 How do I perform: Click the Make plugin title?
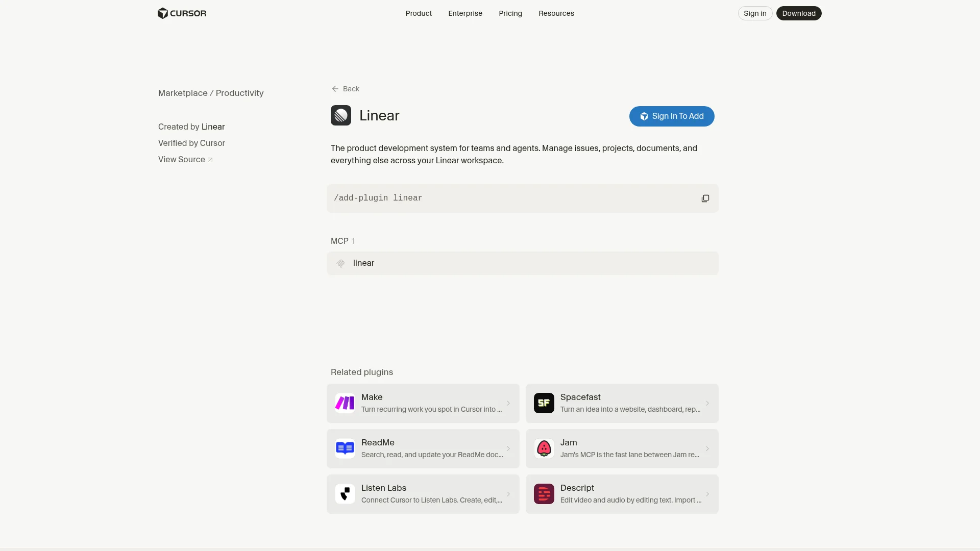pyautogui.click(x=372, y=397)
